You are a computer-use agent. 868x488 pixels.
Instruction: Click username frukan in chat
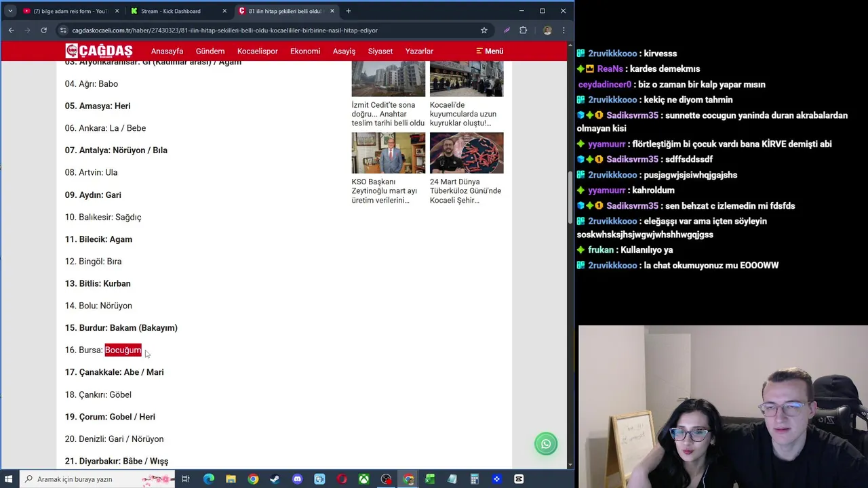[x=601, y=249]
